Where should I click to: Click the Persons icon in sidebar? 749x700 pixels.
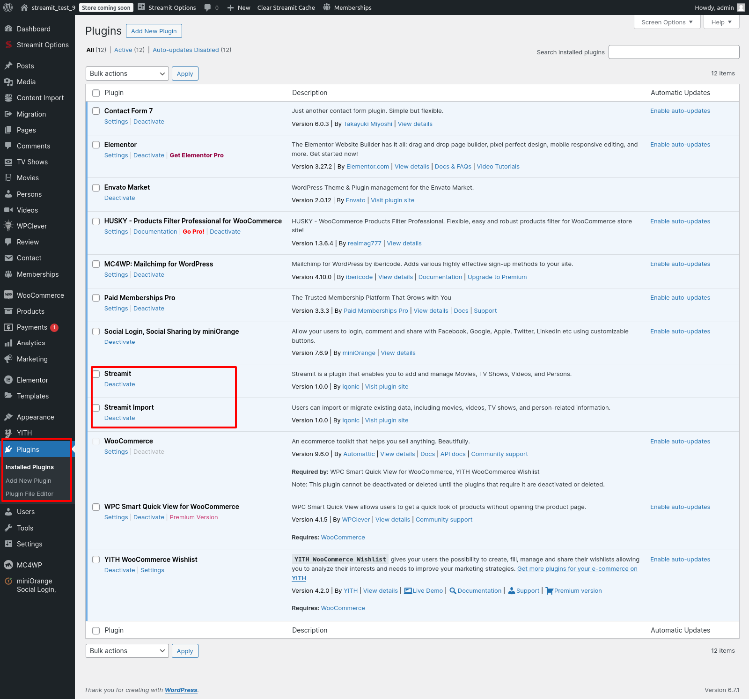pyautogui.click(x=8, y=194)
